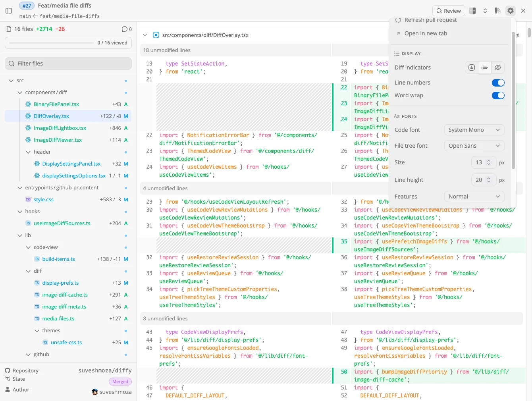Collapse the hooks folder

pos(20,212)
